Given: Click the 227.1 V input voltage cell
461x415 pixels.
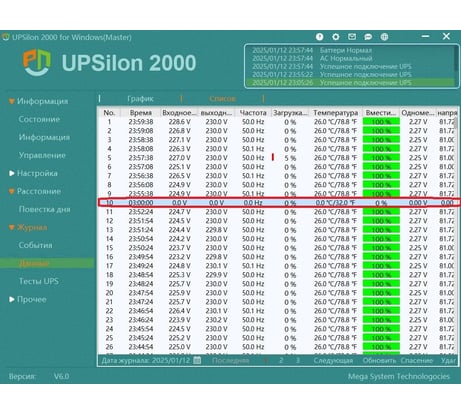Looking at the screenshot, I should click(179, 140).
